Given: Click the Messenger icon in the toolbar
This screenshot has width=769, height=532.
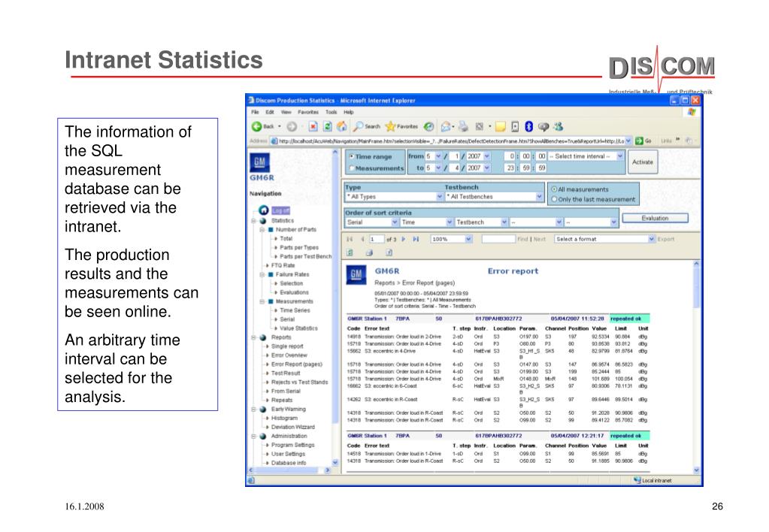Looking at the screenshot, I should (558, 126).
